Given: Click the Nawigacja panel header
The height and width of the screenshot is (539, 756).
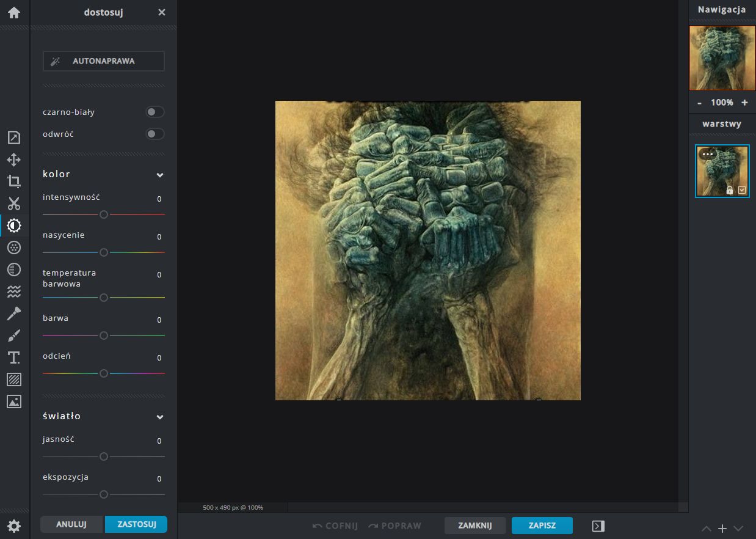Looking at the screenshot, I should click(722, 9).
